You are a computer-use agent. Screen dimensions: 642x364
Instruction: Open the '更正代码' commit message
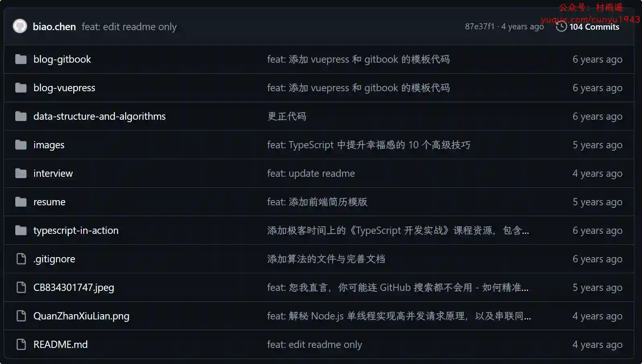point(287,117)
